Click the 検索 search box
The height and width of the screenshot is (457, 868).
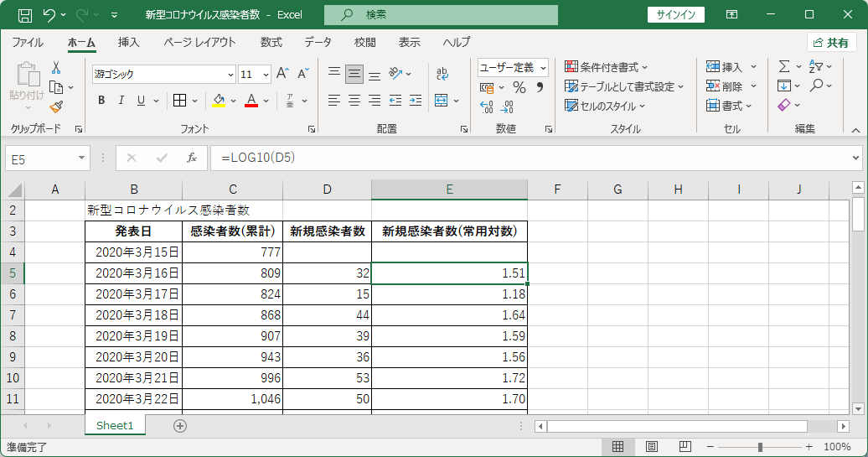click(441, 15)
